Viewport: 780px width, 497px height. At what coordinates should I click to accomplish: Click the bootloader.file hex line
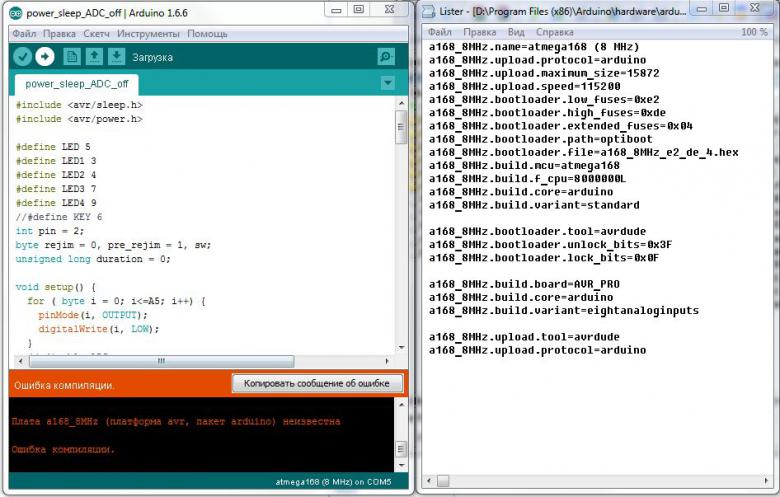pyautogui.click(x=584, y=152)
